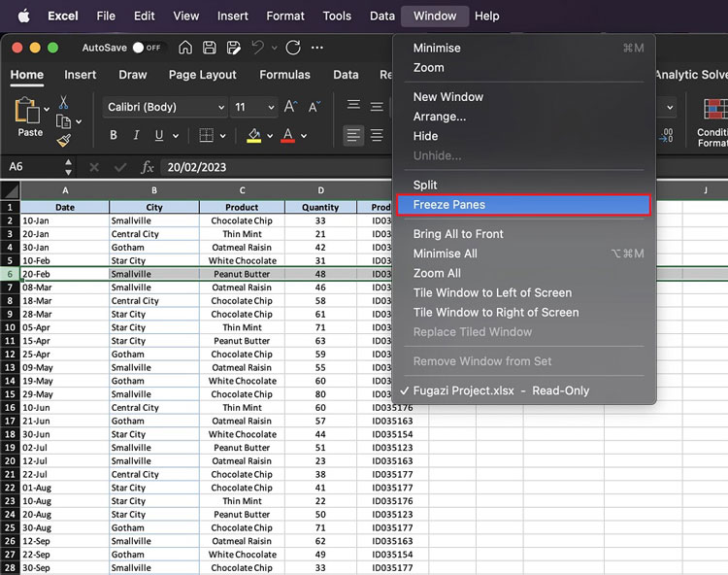The height and width of the screenshot is (575, 728).
Task: Switch to the Page Layout ribbon tab
Action: tap(203, 75)
